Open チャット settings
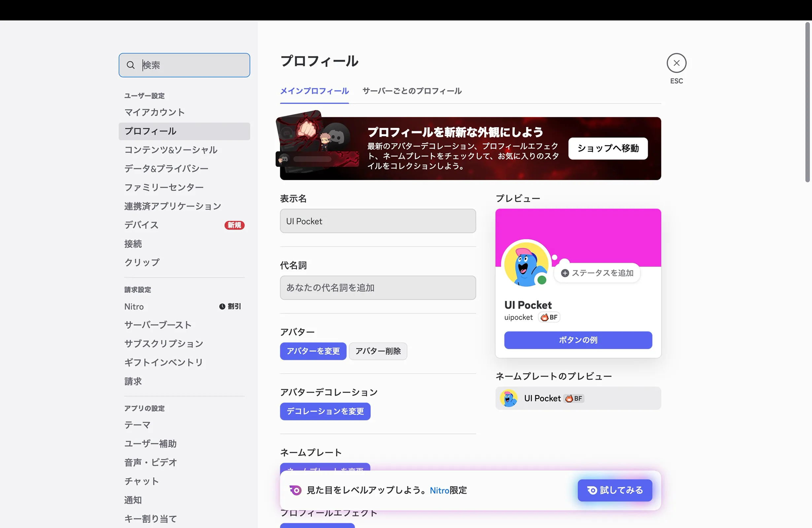Screen dimensions: 812x528 [184, 481]
